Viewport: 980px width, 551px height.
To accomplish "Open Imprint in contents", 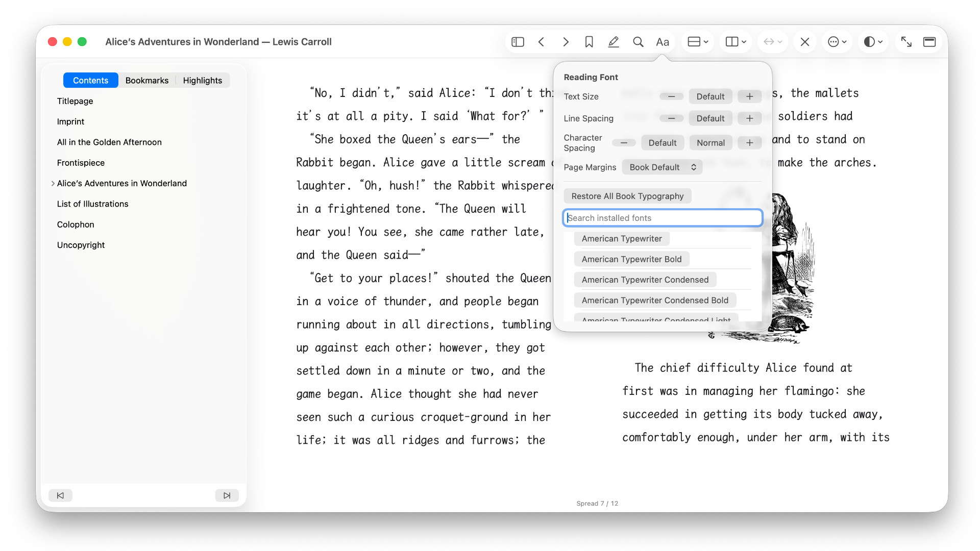I will 70,121.
